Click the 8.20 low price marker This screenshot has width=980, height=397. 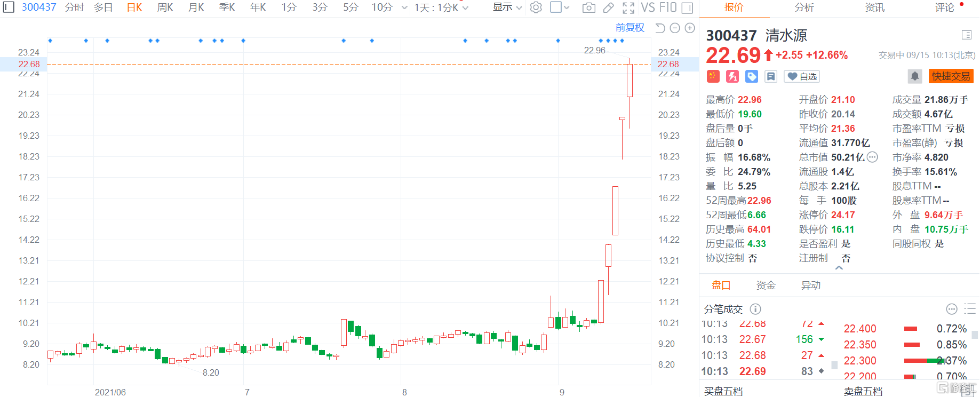(211, 372)
